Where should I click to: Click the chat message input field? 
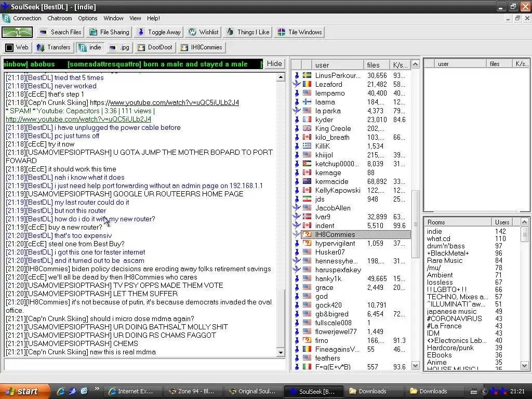(144, 365)
